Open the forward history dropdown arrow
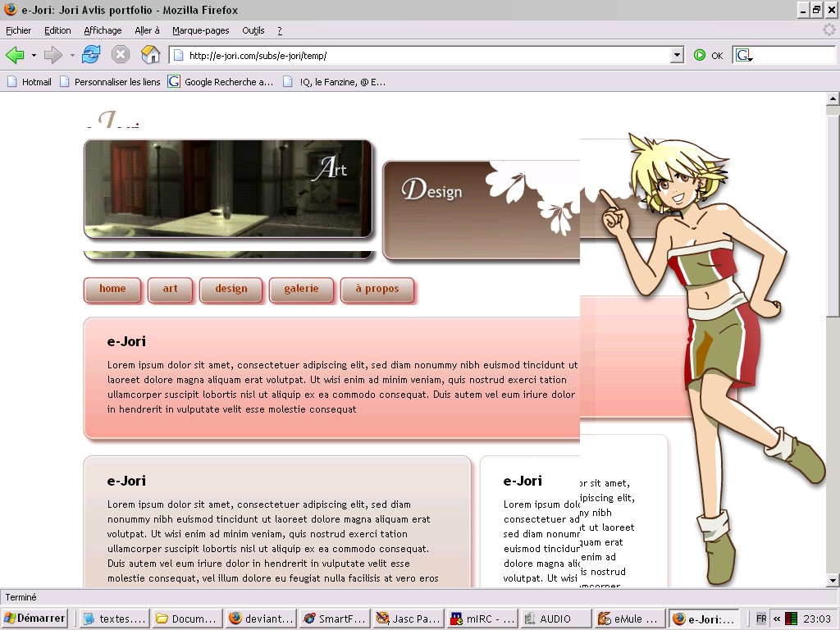The height and width of the screenshot is (630, 840). tap(72, 55)
